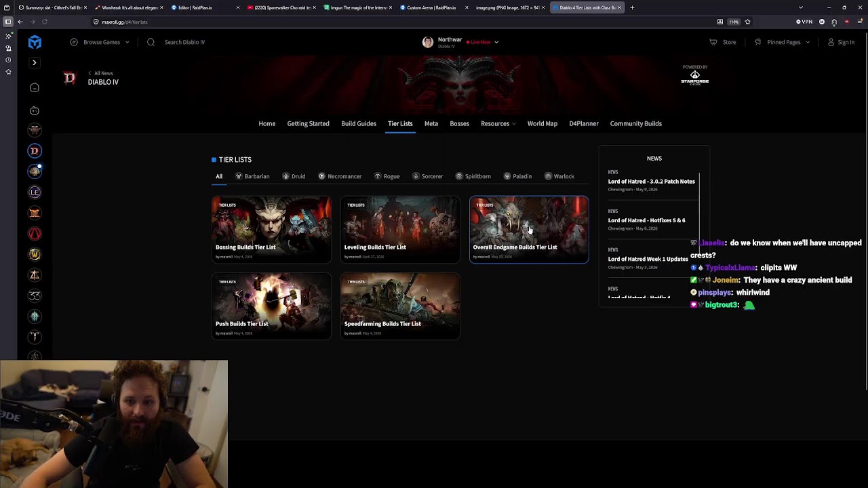This screenshot has height=488, width=868.
Task: Open the Browse Games dropdown
Action: [100, 42]
